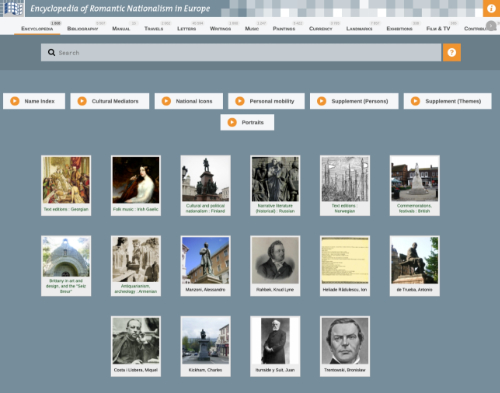Image resolution: width=500 pixels, height=393 pixels.
Task: Open the Supplement (Themes) button
Action: point(448,101)
